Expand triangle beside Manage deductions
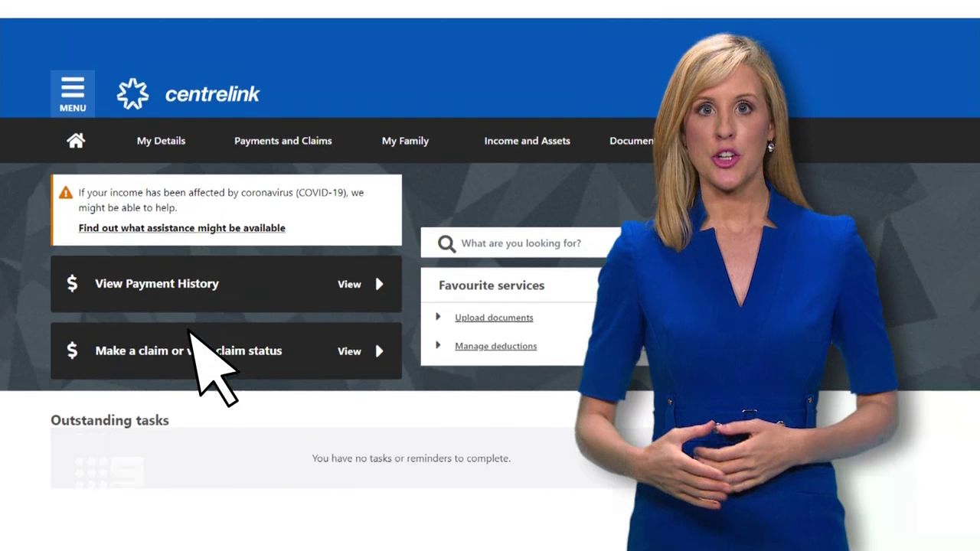Image resolution: width=980 pixels, height=551 pixels. click(x=438, y=345)
